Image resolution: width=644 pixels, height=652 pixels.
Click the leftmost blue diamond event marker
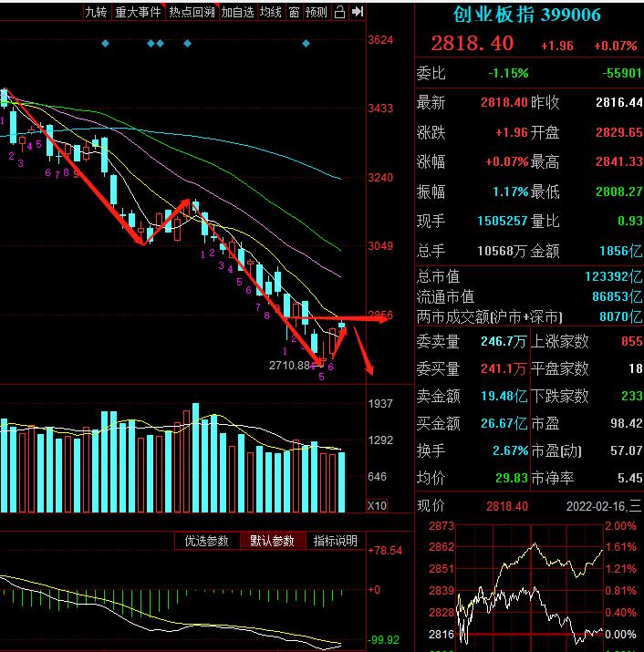[x=105, y=44]
